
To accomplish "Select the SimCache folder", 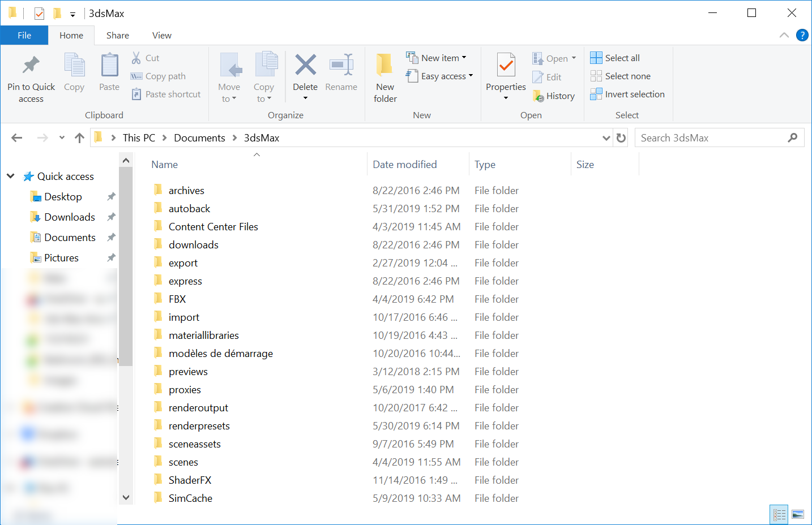I will [x=190, y=498].
